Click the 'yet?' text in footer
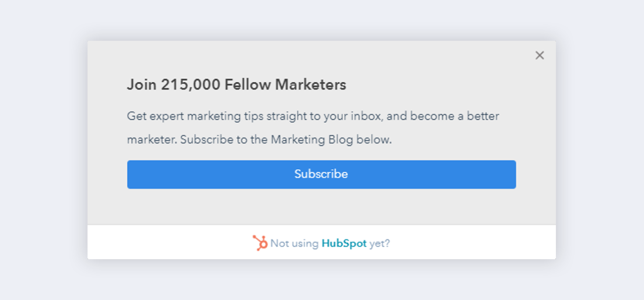644x300 pixels. 380,243
